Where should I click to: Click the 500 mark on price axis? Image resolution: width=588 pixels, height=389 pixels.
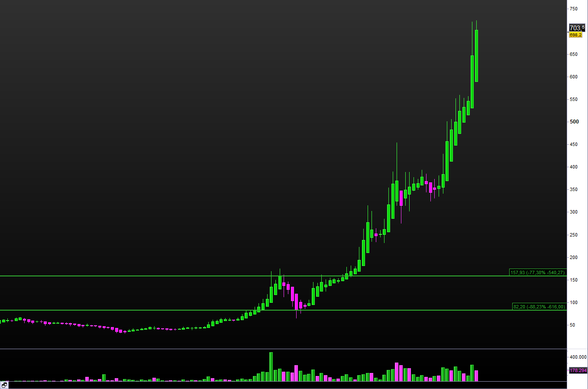(574, 122)
